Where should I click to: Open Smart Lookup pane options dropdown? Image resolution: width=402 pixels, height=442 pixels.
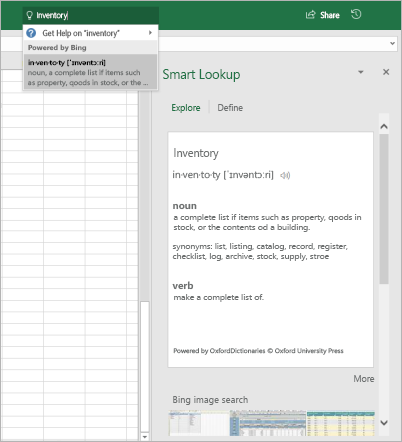tap(361, 72)
